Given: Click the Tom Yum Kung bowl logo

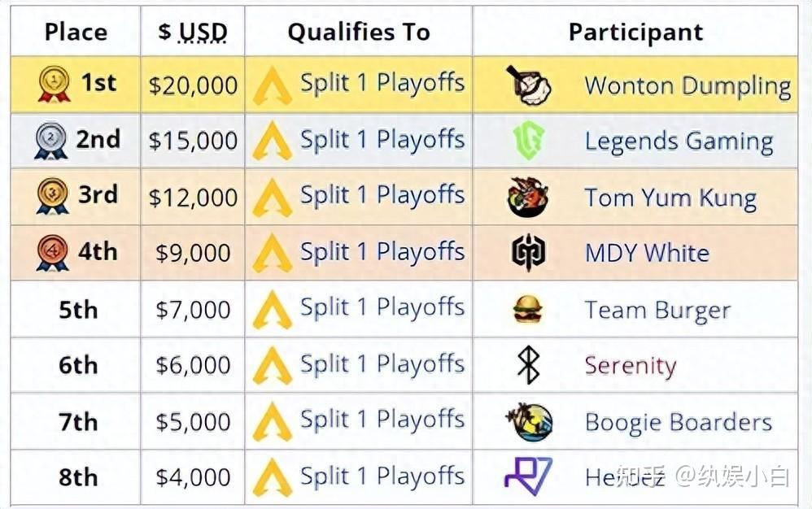Looking at the screenshot, I should [x=529, y=198].
